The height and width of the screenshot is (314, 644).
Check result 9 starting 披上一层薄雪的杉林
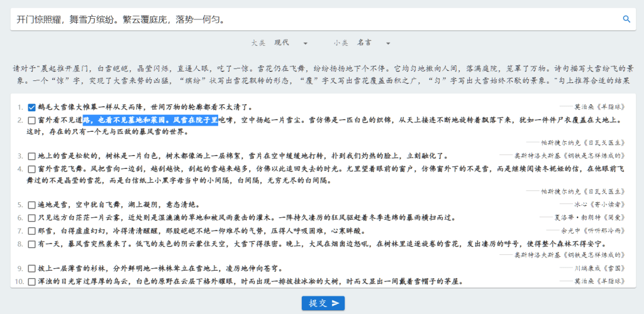[x=31, y=269]
